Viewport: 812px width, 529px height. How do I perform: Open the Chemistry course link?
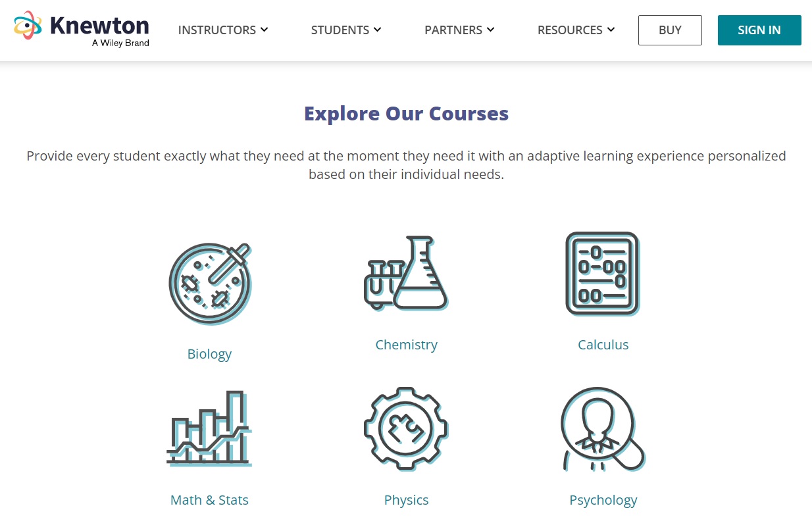pyautogui.click(x=406, y=345)
